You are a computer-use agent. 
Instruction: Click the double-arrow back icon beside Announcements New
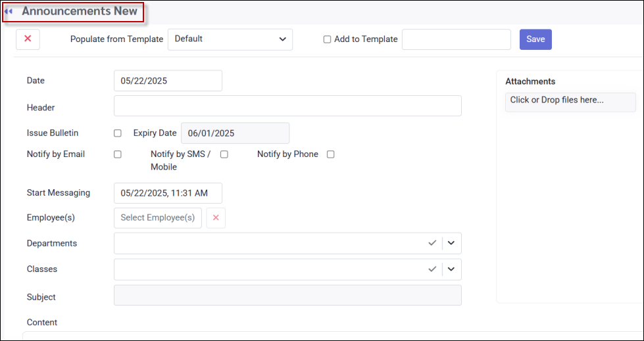[8, 11]
